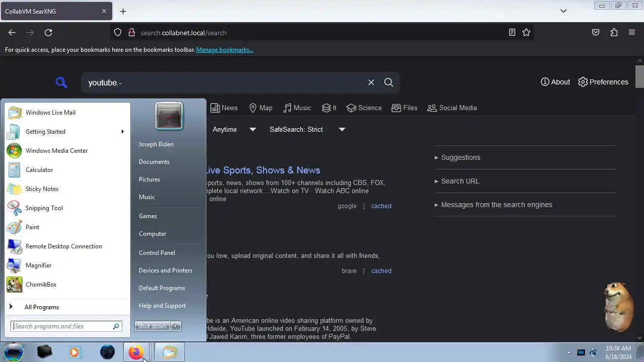Open Calculator from Start menu
The image size is (644, 362).
[x=67, y=169]
